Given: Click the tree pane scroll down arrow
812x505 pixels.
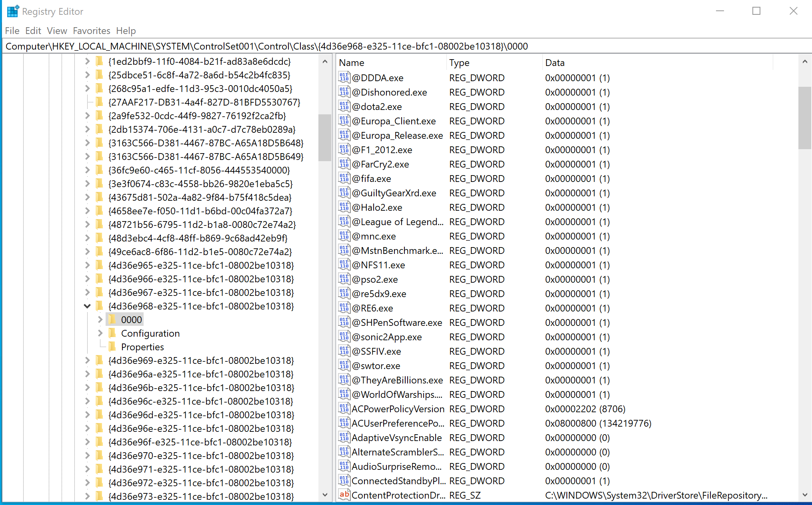Looking at the screenshot, I should click(325, 495).
